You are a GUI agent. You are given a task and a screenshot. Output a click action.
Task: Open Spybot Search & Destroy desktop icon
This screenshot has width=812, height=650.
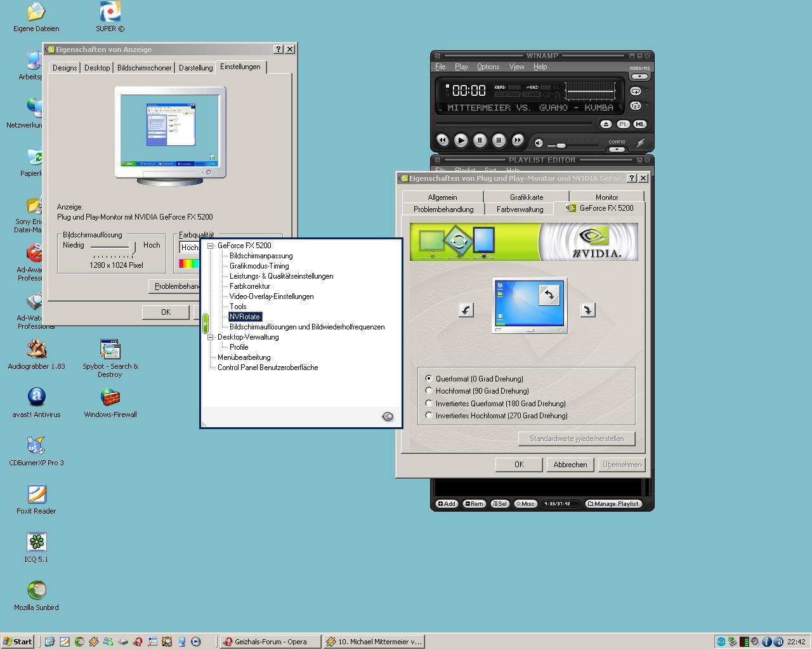tap(110, 359)
